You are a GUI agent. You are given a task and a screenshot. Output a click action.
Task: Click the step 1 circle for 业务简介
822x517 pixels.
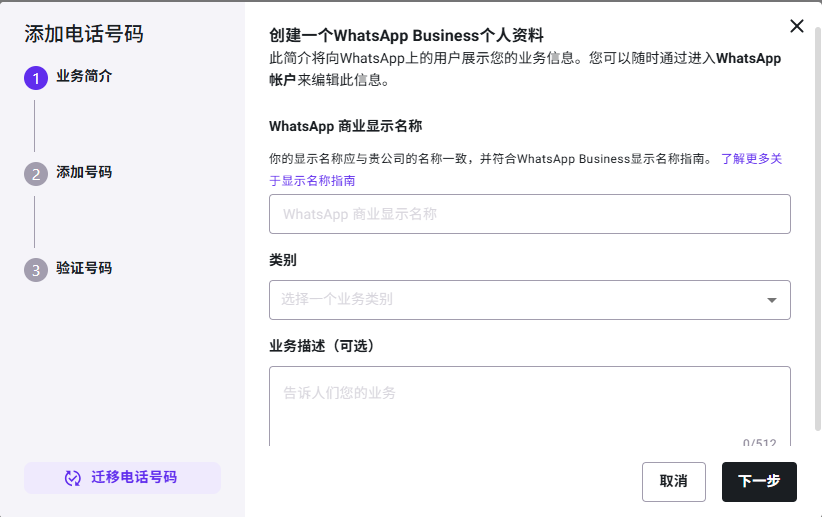[x=36, y=78]
